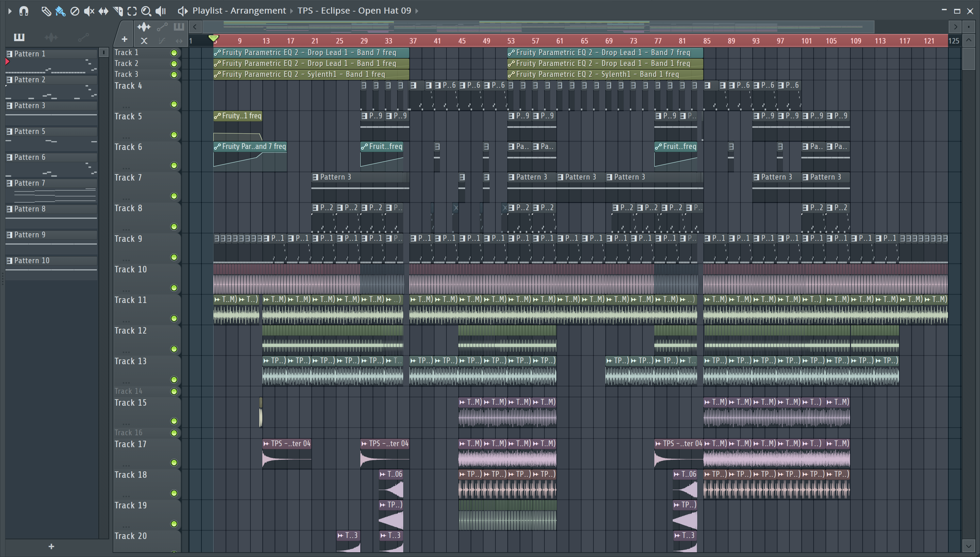Open menu of first T..06 clip on Track 18

coord(383,474)
